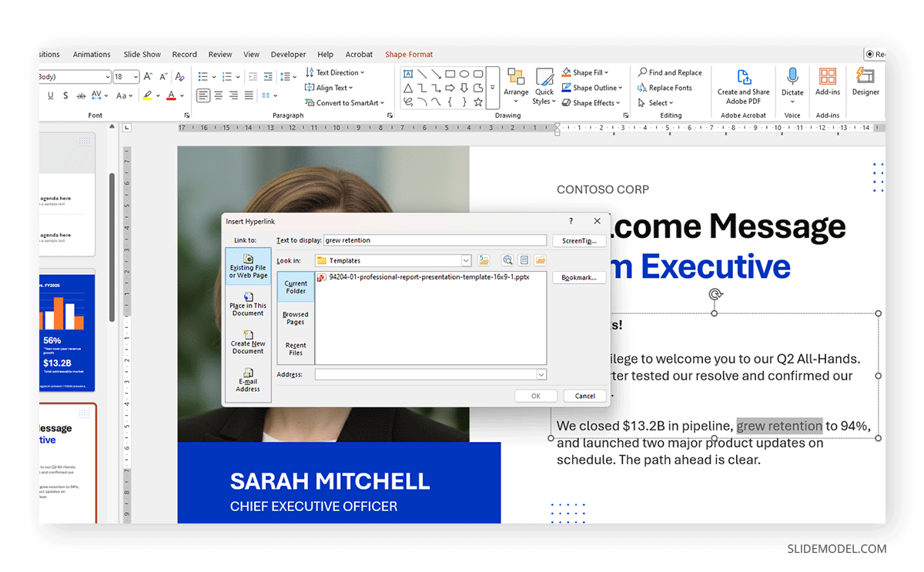
Task: Open Convert to SmartArt dropdown
Action: coord(344,102)
